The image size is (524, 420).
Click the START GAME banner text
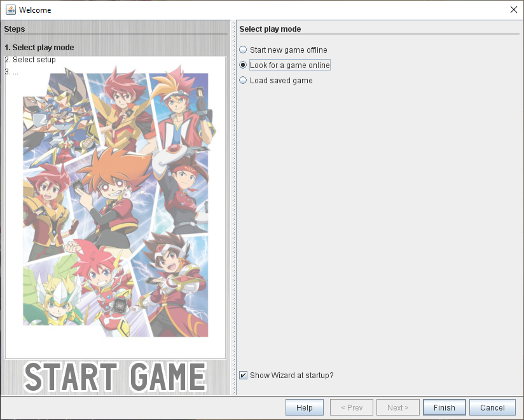[115, 377]
